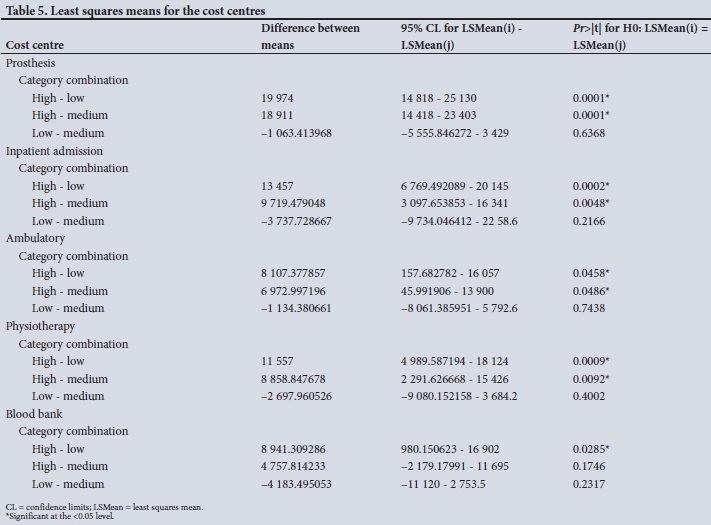Click value 19 974 under Prosthesis
Viewport: 711px width, 525px height.
[280, 98]
